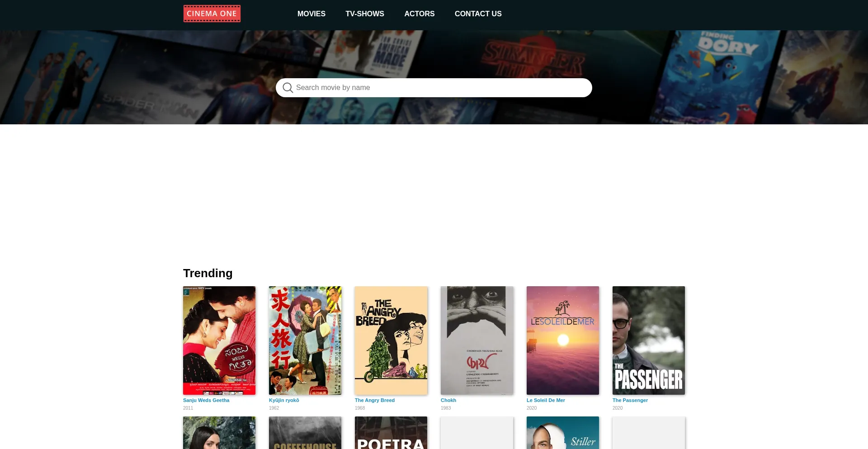Click the Sanju Weds Geetha title link
This screenshot has height=449, width=868.
206,400
